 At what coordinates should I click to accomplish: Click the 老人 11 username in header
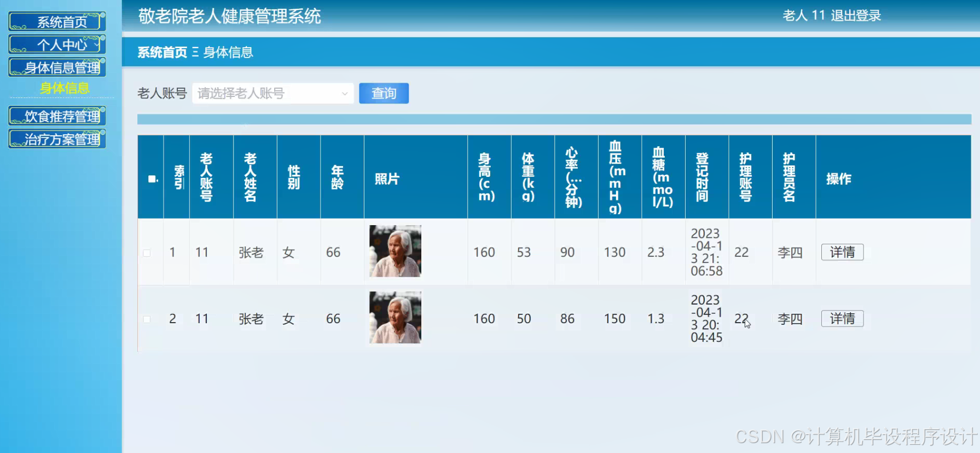(804, 15)
